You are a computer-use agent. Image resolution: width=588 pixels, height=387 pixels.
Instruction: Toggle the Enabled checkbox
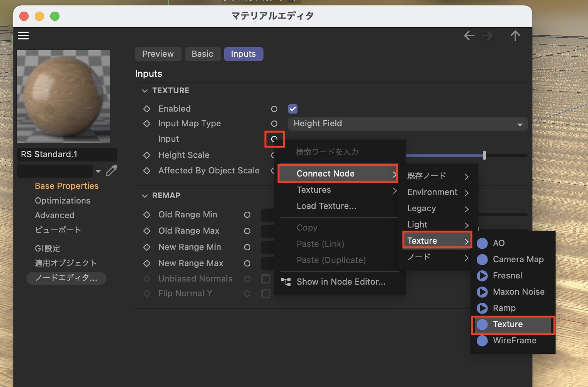pos(293,109)
